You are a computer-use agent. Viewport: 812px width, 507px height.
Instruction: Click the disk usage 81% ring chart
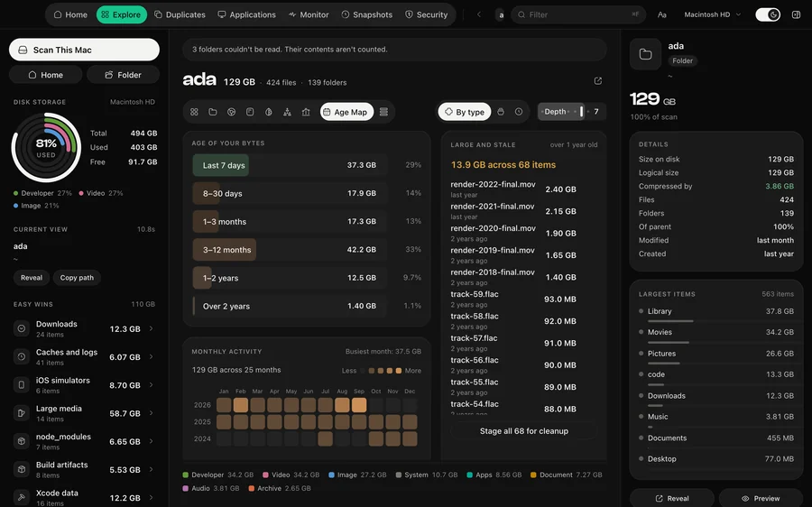tap(46, 148)
